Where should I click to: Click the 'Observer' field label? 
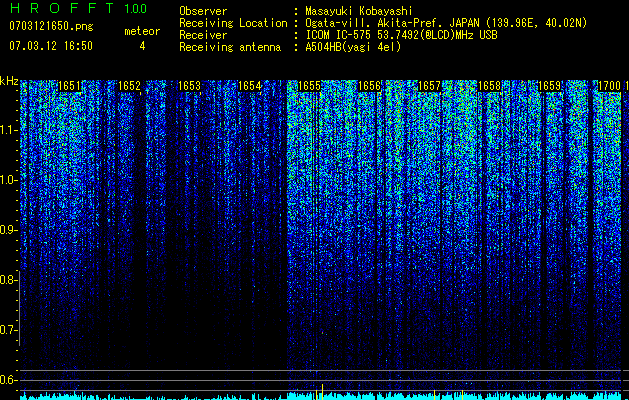point(203,11)
